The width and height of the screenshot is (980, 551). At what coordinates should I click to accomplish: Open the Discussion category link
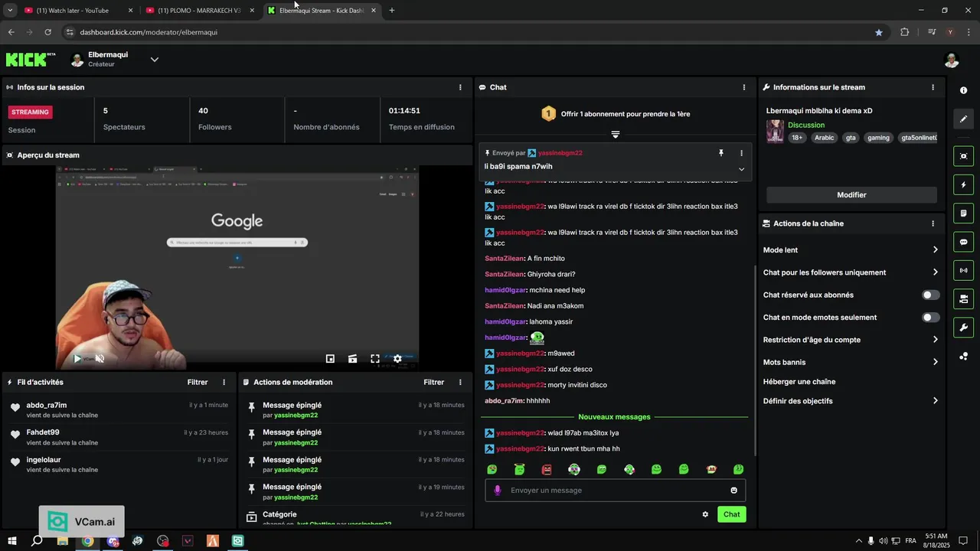point(806,125)
